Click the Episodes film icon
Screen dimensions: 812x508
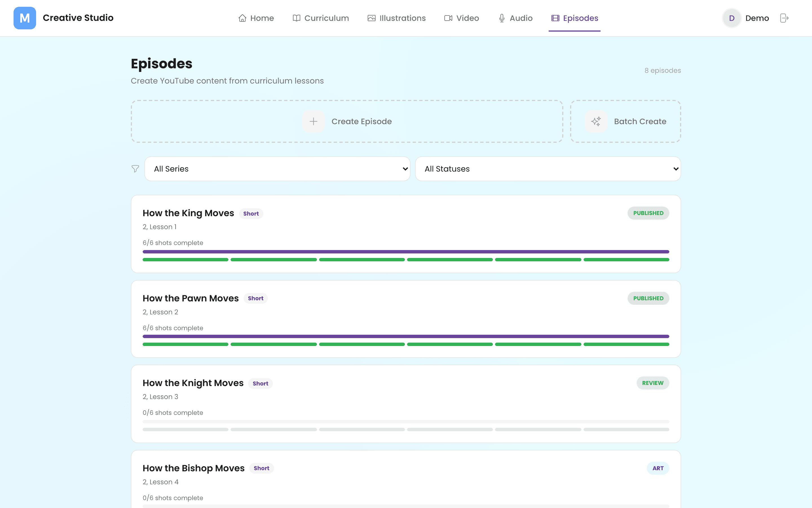555,18
